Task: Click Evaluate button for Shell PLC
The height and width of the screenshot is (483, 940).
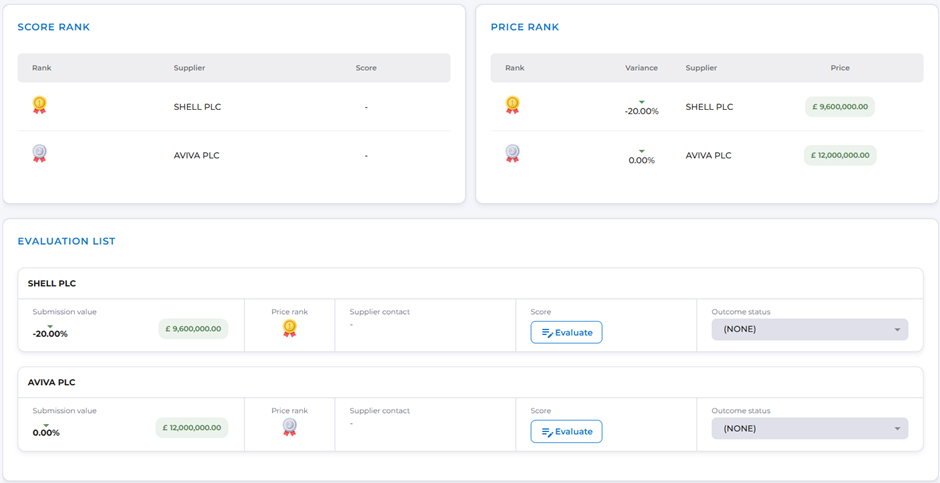Action: tap(566, 332)
